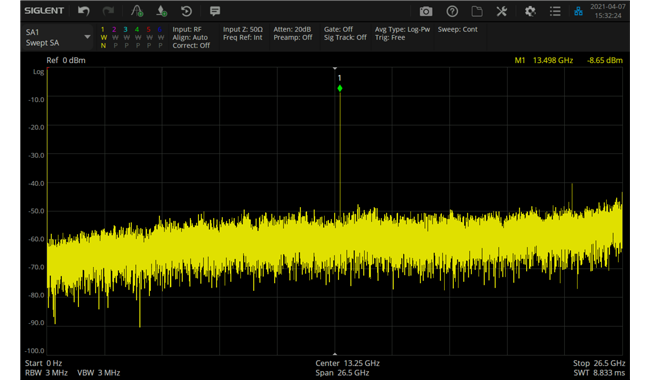Click the redo arrow icon
Screen dimensions: 650x380
[x=109, y=11]
